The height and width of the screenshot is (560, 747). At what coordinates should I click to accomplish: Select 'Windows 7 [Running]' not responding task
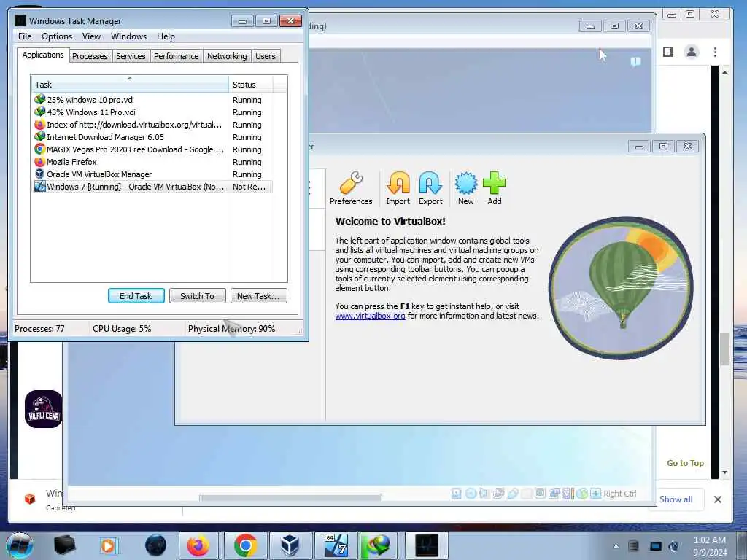pos(152,187)
